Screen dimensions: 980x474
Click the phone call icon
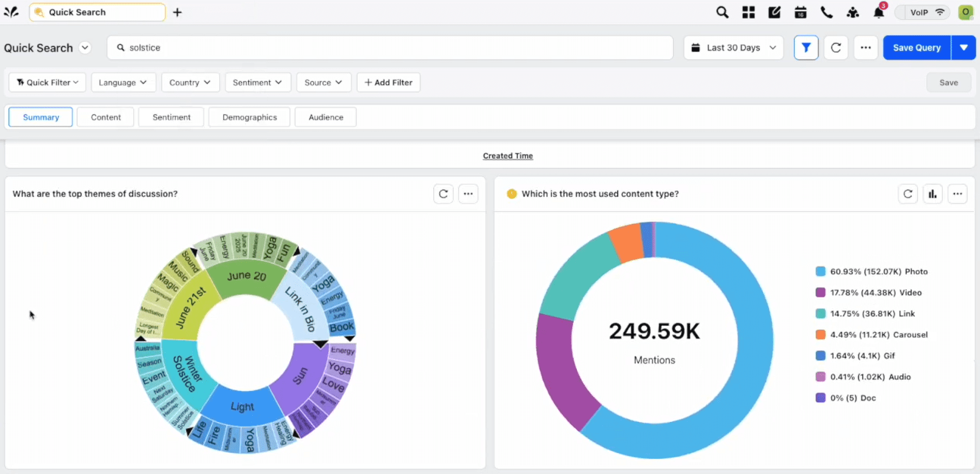[x=826, y=12]
